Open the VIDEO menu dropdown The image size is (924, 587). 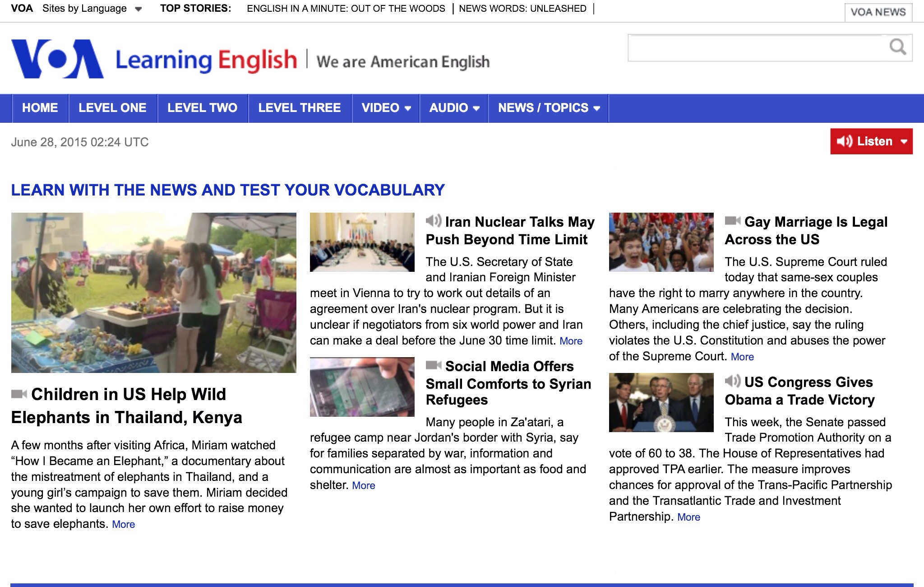point(408,108)
